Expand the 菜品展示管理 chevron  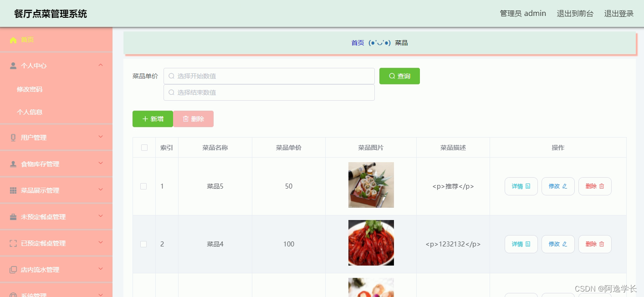(101, 190)
